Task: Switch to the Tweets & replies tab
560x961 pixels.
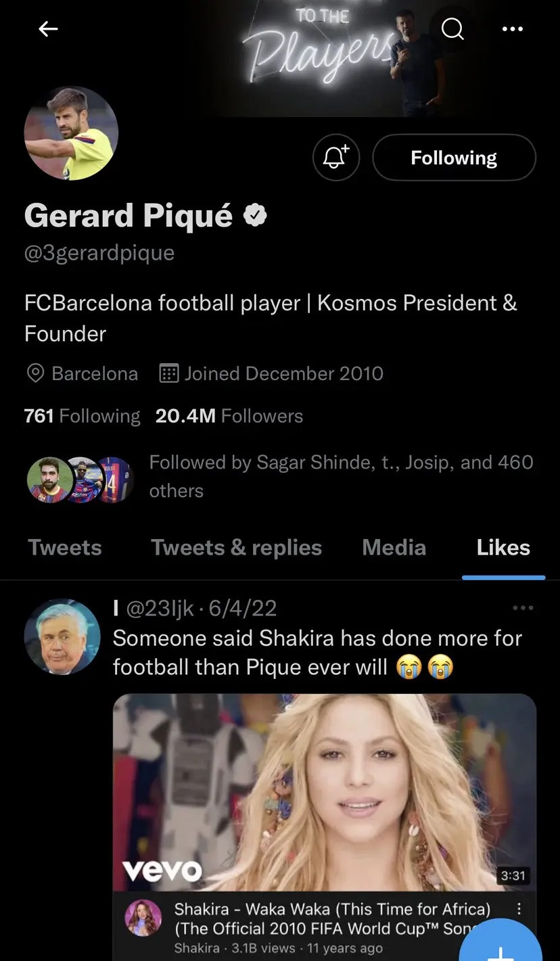Action: click(x=236, y=547)
